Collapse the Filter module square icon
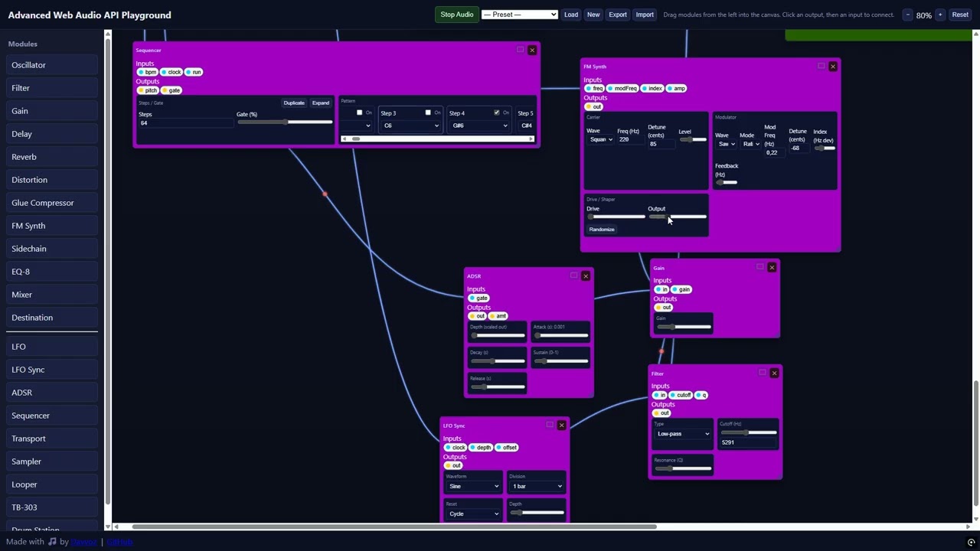The height and width of the screenshot is (551, 980). point(762,373)
